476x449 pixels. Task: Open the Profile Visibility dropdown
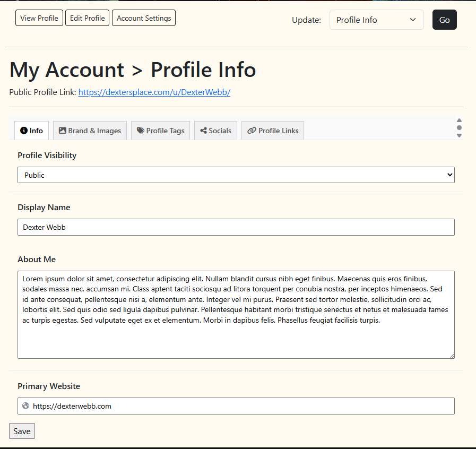[236, 175]
